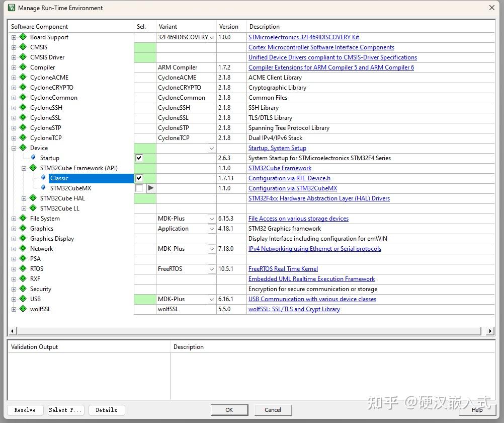Expand the STM32Cube HAL node
This screenshot has height=423, width=504.
click(24, 198)
